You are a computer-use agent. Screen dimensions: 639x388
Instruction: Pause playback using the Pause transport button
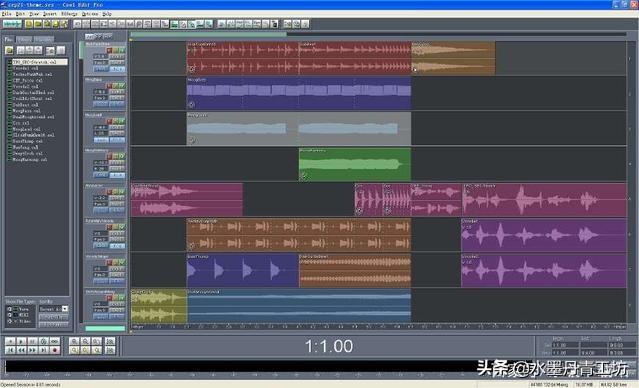pos(33,341)
